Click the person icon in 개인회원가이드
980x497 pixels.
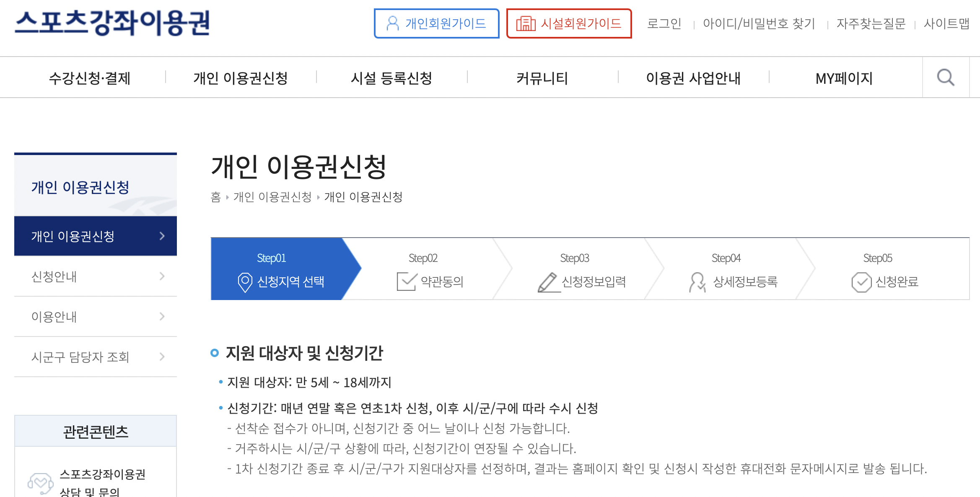pyautogui.click(x=392, y=23)
